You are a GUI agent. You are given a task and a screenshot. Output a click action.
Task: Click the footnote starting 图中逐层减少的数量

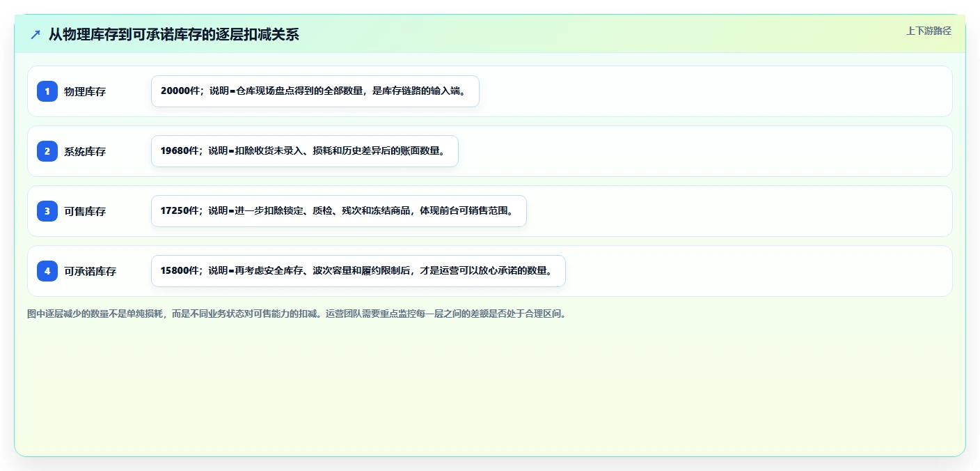pos(298,314)
